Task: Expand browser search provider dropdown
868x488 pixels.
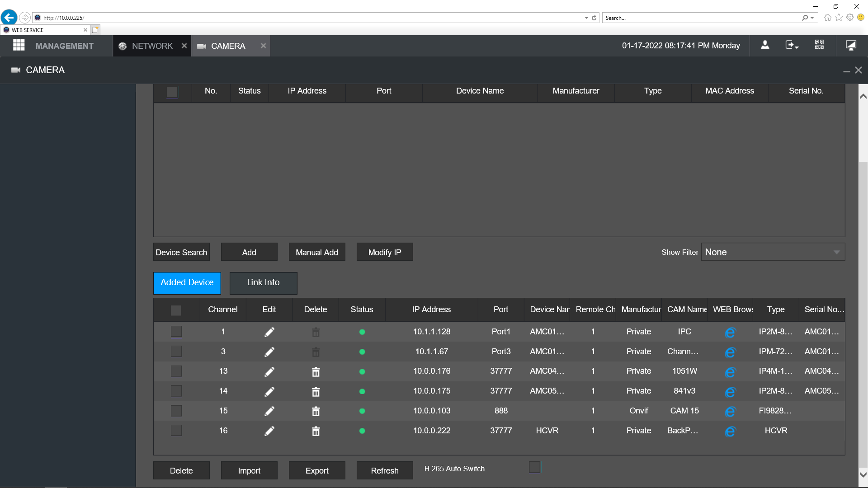Action: click(x=812, y=18)
